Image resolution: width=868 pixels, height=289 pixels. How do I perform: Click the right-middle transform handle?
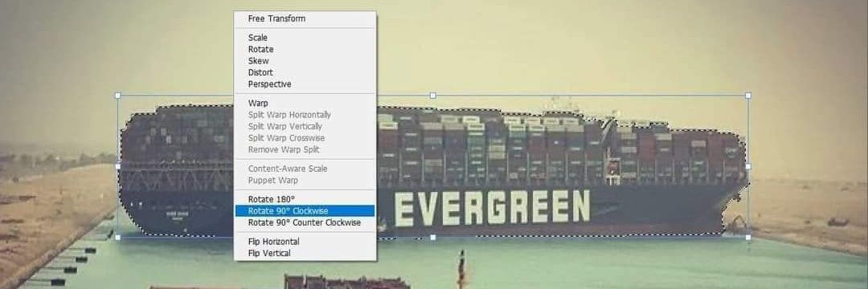[748, 166]
